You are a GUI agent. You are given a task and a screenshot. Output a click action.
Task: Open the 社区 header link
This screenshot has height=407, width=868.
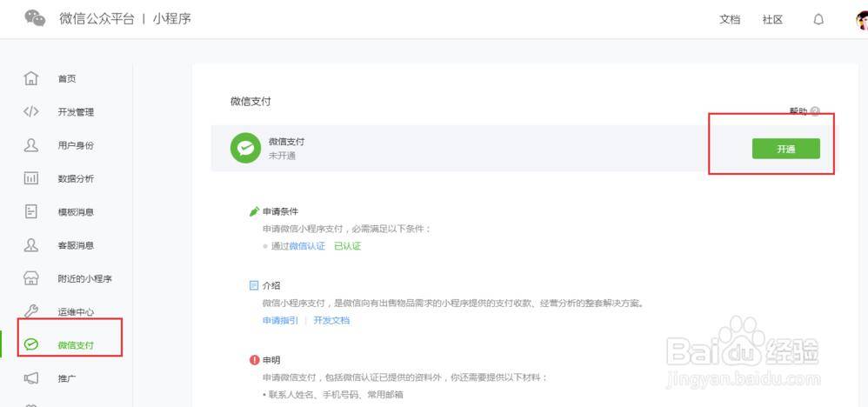tap(772, 19)
